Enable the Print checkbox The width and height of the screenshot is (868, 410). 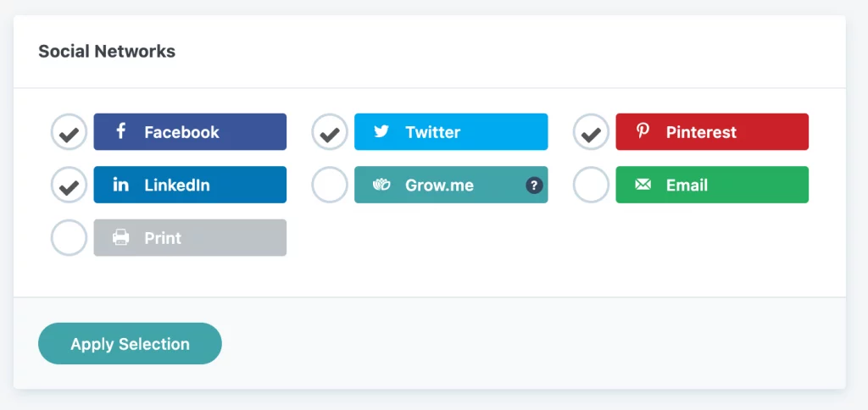[70, 238]
